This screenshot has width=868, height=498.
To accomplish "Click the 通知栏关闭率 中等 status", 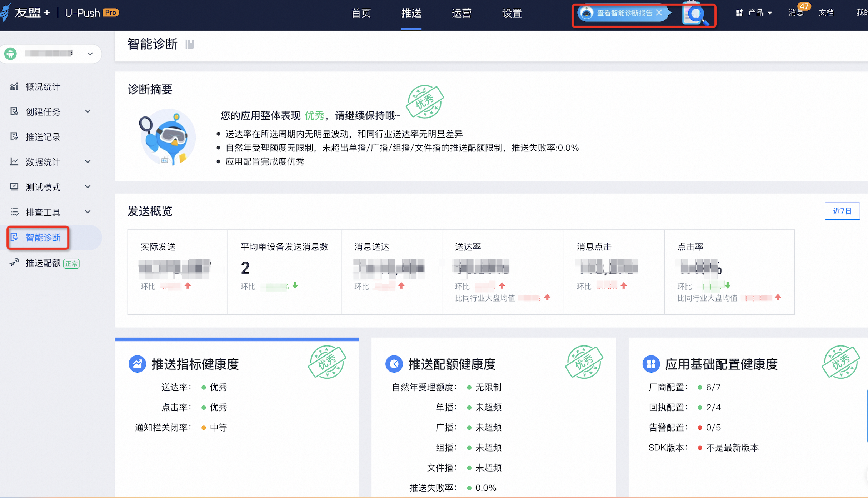I will [218, 428].
